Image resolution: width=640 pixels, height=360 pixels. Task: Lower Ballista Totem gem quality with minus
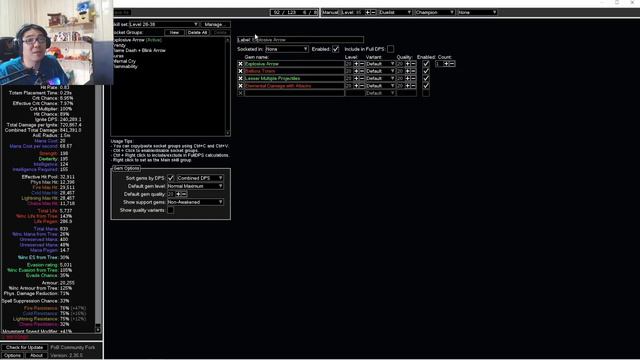pyautogui.click(x=413, y=71)
